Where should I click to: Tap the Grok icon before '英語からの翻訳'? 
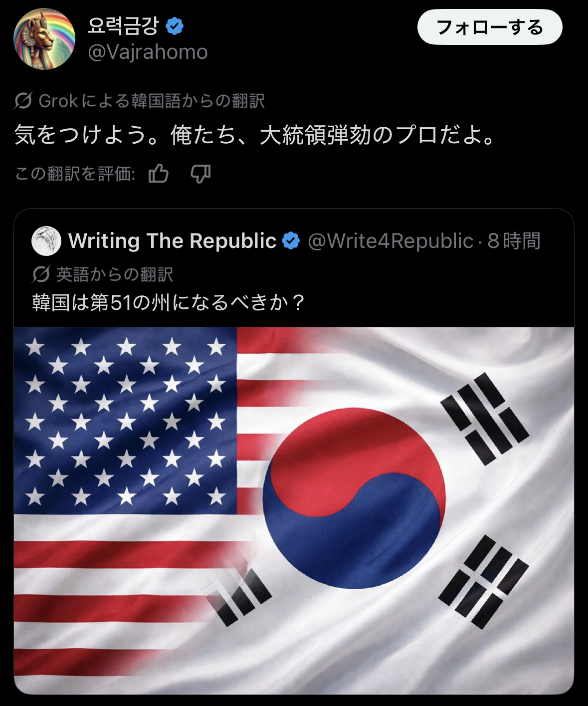tap(41, 274)
